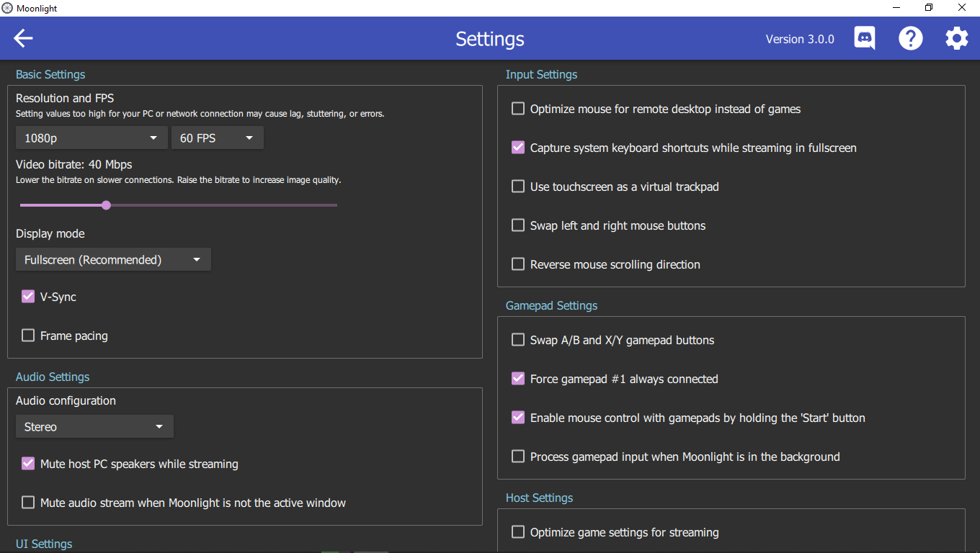Enable the Frame pacing checkbox
The image size is (980, 553).
pyautogui.click(x=28, y=335)
